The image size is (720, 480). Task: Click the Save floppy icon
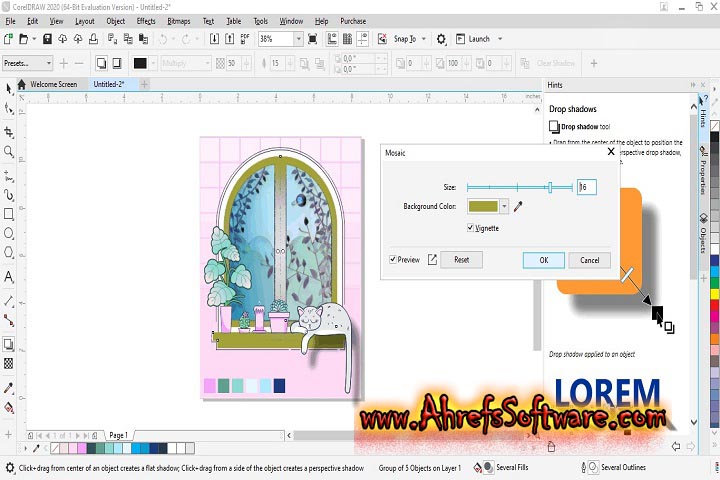click(47, 39)
